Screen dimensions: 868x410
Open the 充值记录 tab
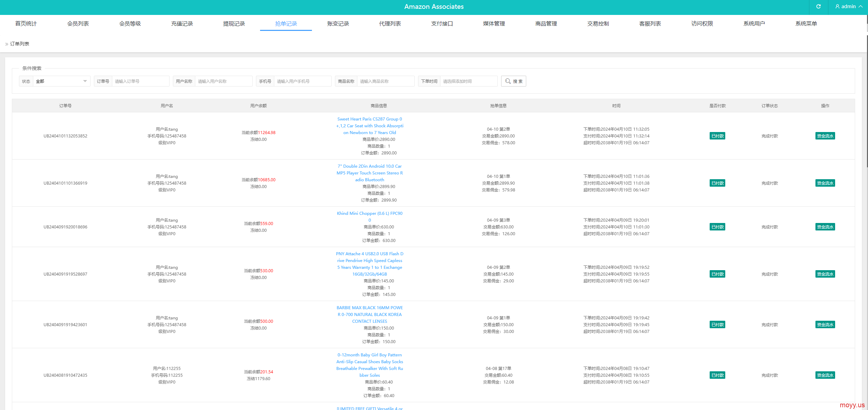[182, 23]
